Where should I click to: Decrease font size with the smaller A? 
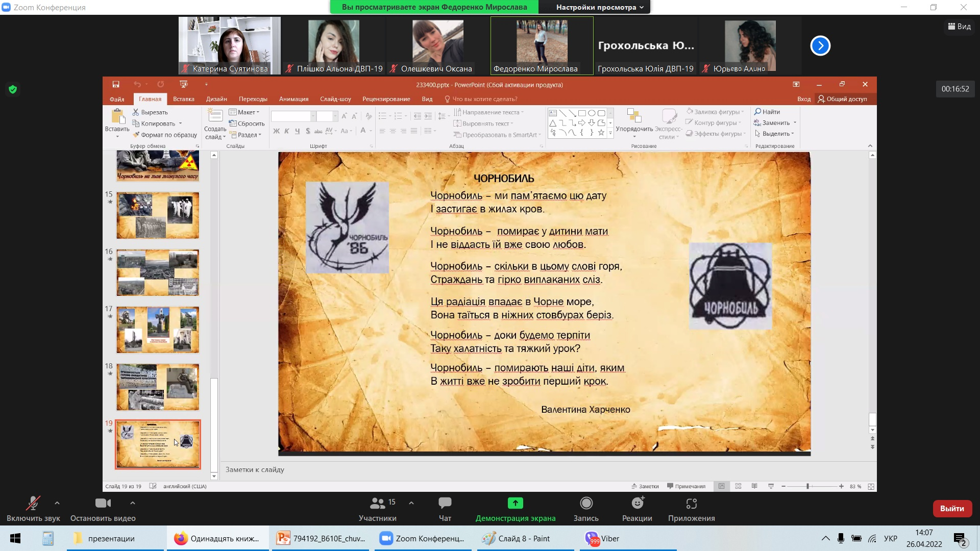click(x=355, y=116)
